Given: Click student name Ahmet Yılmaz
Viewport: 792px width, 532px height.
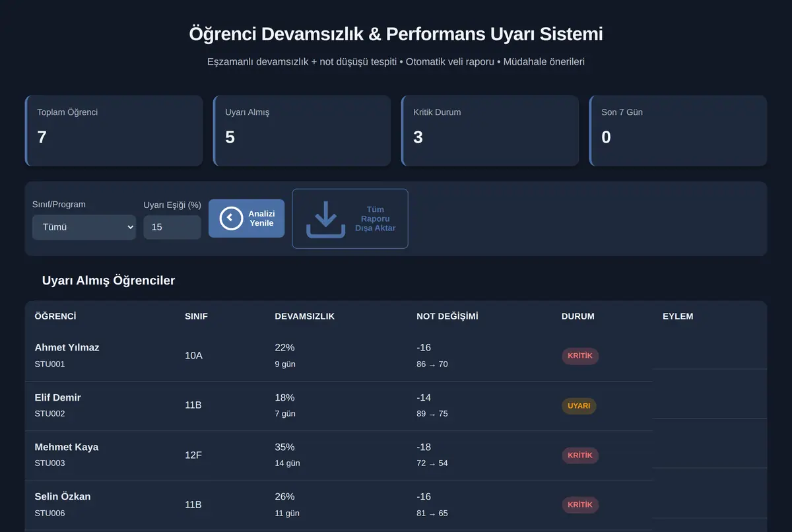Looking at the screenshot, I should tap(67, 348).
